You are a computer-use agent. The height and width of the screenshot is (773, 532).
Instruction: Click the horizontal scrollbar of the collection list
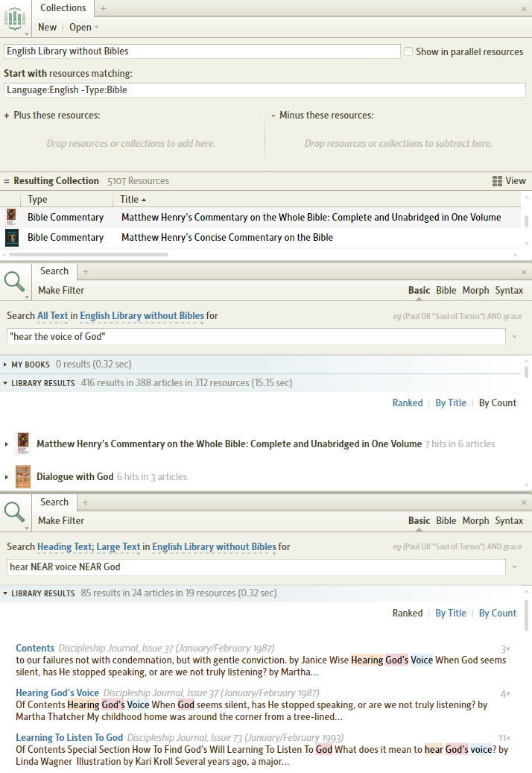89,254
